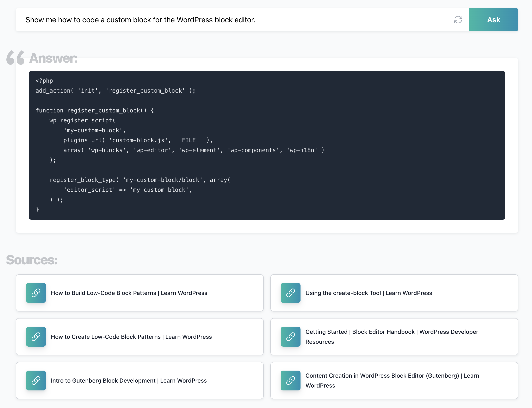Click the Answer: heading
Viewport: 532px width, 408px height.
click(53, 58)
